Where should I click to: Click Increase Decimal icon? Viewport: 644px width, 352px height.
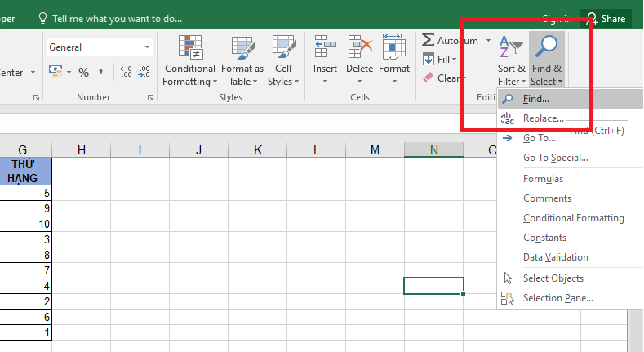tap(126, 73)
